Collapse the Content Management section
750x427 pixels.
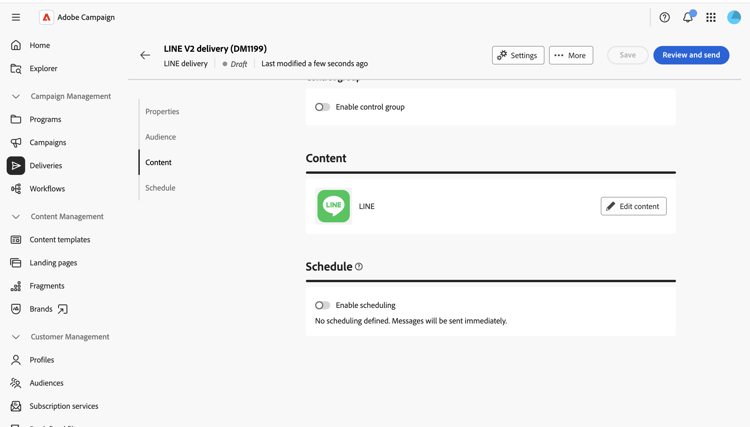[16, 217]
